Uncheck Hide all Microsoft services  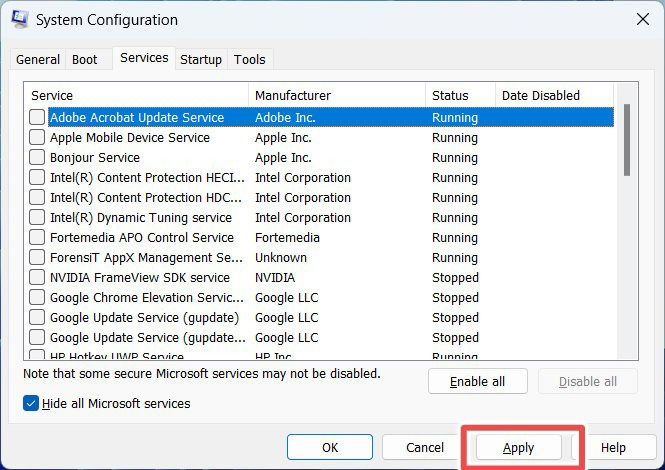(31, 403)
